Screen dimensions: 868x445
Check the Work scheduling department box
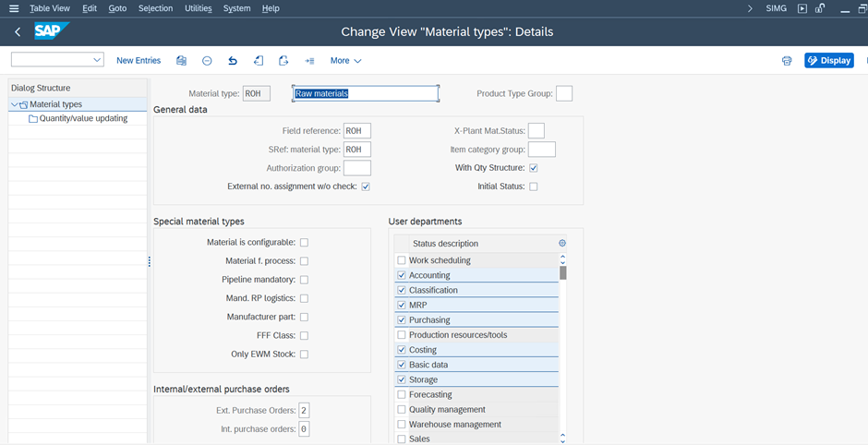tap(402, 260)
